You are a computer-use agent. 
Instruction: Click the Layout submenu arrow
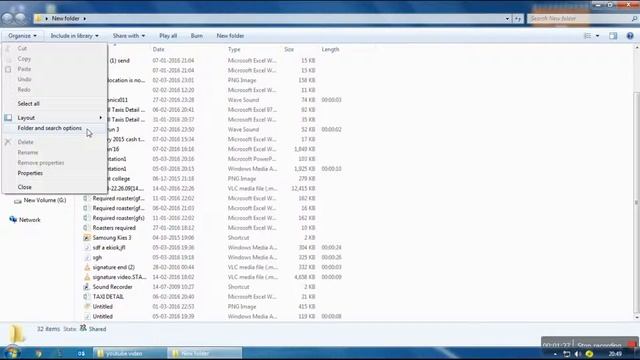(x=101, y=118)
